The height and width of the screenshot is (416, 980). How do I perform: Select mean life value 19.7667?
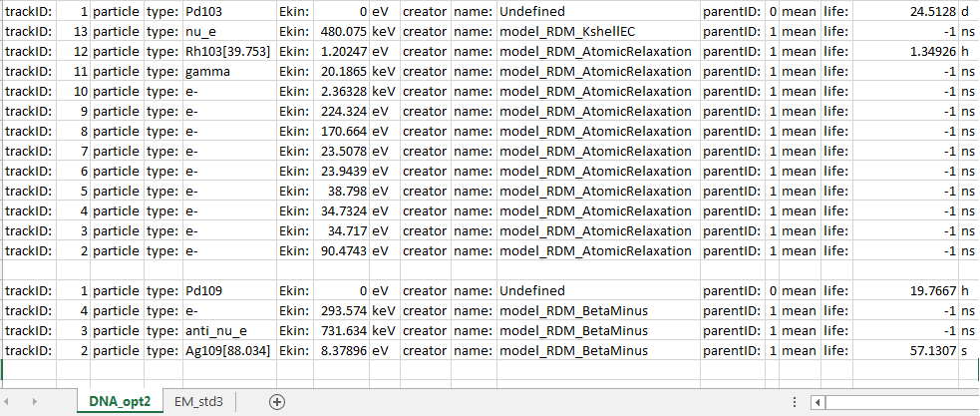click(x=905, y=291)
